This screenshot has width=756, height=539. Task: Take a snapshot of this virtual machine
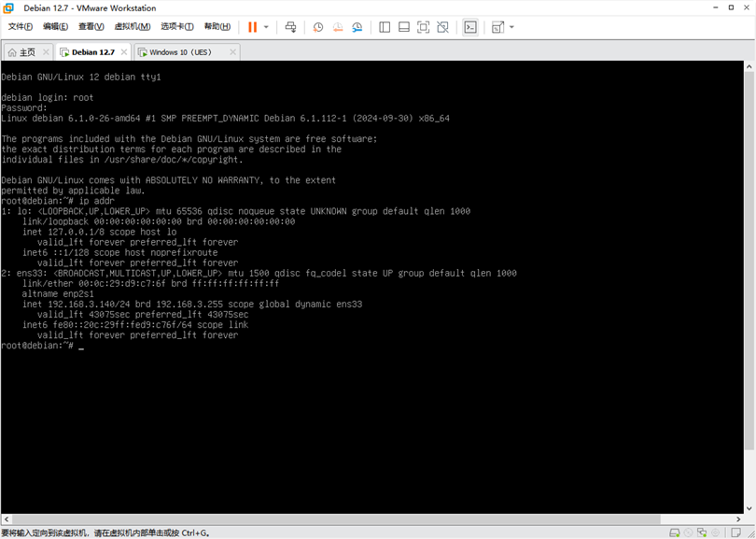pyautogui.click(x=317, y=27)
